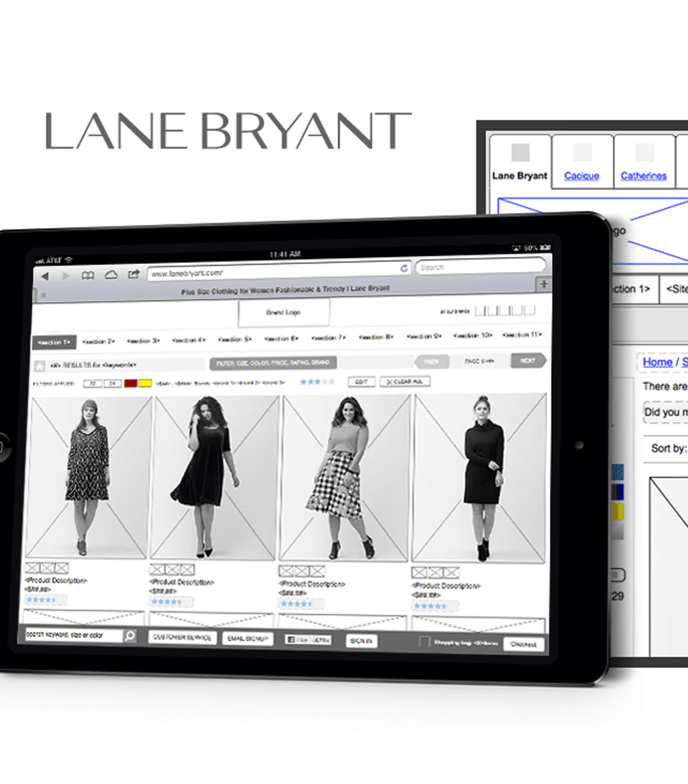Select the Section 5 navigation tab
688x784 pixels.
pyautogui.click(x=234, y=339)
